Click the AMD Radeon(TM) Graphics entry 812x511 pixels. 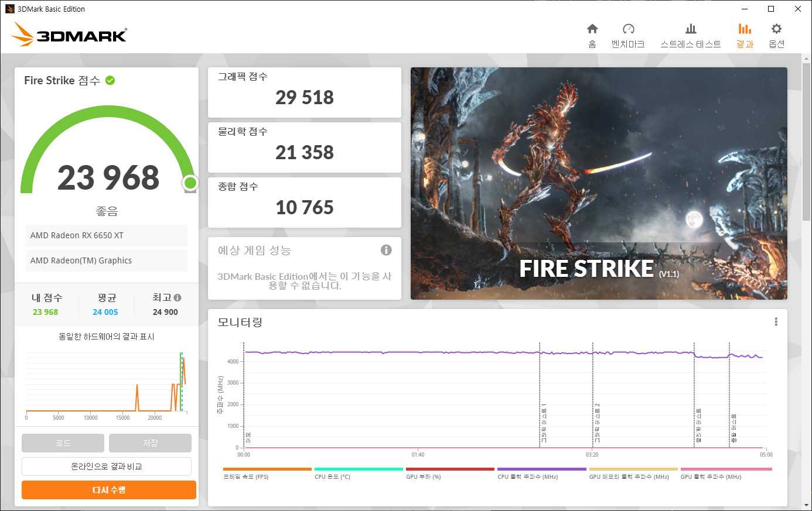pos(107,260)
